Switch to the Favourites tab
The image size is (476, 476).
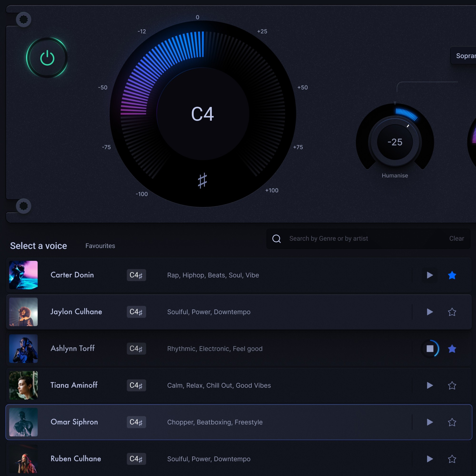click(x=100, y=246)
